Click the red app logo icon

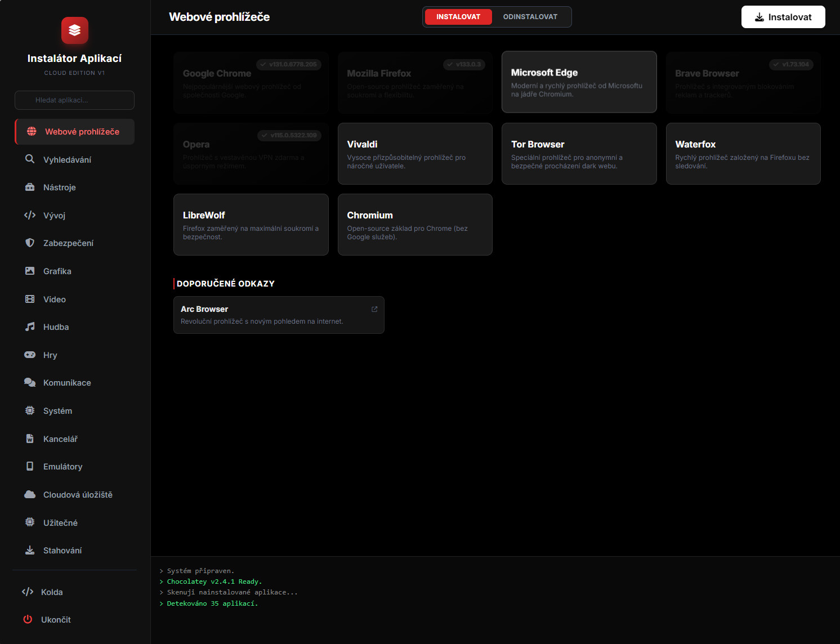(x=75, y=30)
